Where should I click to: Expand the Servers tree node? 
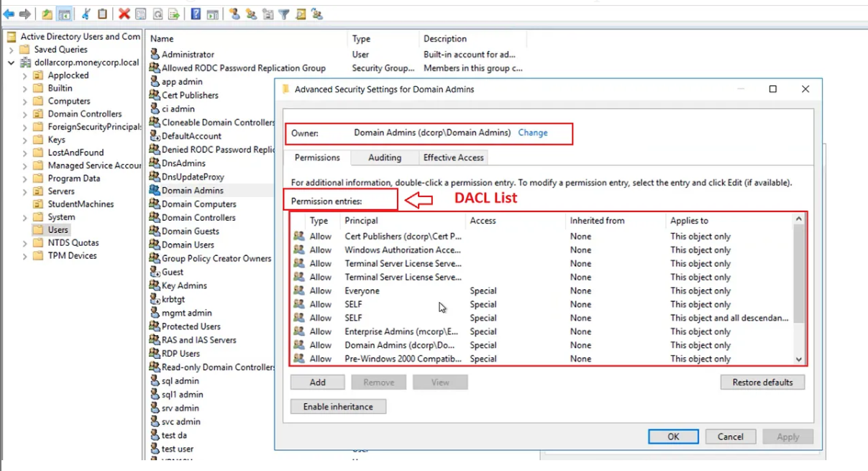(x=24, y=191)
